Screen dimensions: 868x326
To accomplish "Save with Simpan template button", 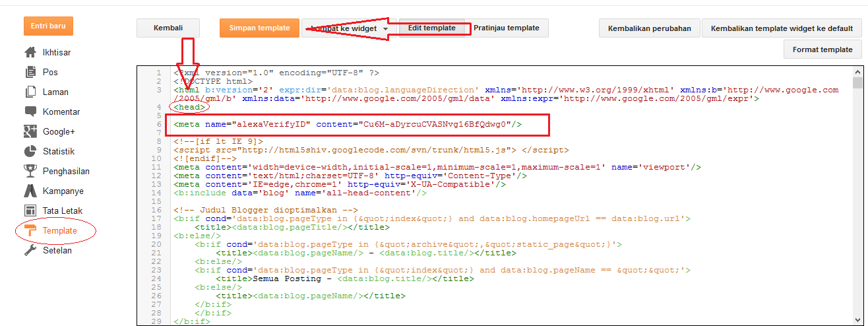I will 259,28.
